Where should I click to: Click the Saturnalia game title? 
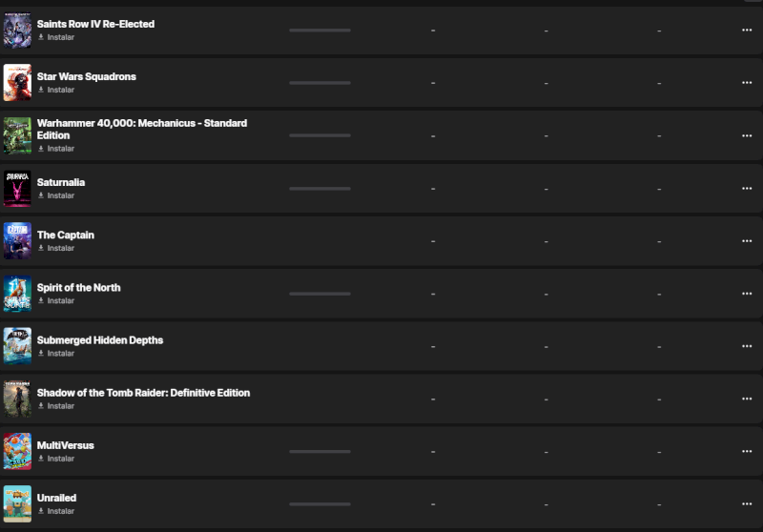pos(61,182)
